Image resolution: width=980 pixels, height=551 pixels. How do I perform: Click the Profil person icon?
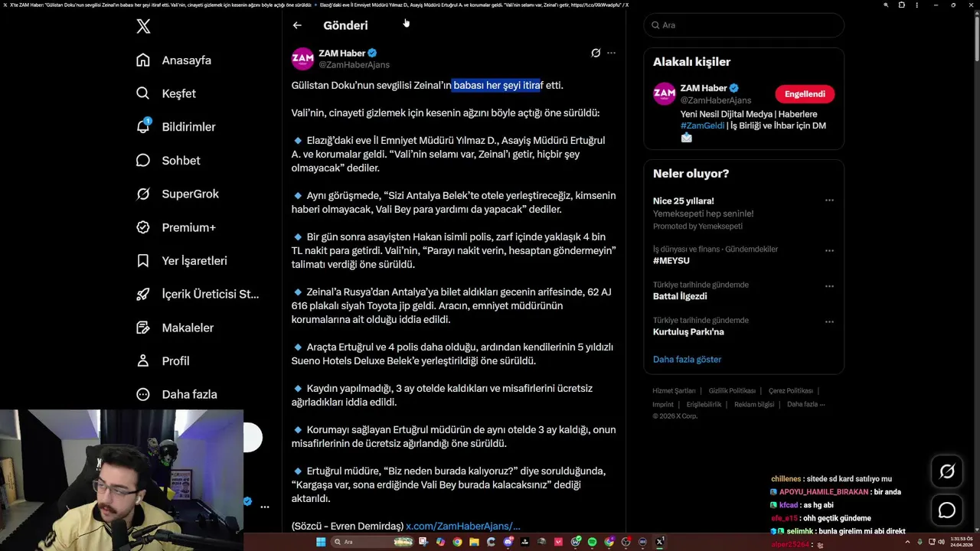(x=142, y=361)
